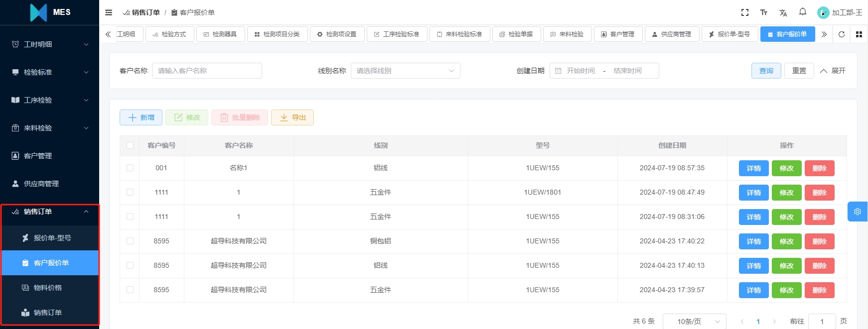Go to the next results page arrow

click(x=774, y=322)
